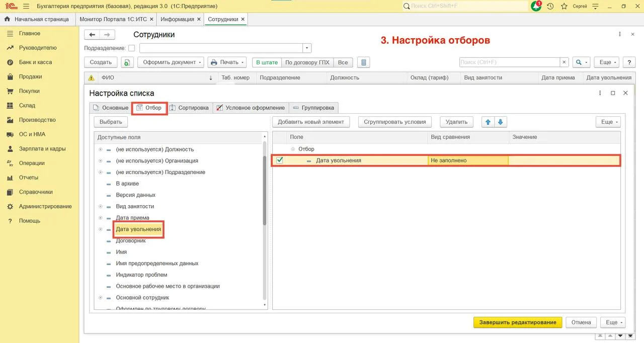The width and height of the screenshot is (644, 343).
Task: Click the help question mark button
Action: 629,62
